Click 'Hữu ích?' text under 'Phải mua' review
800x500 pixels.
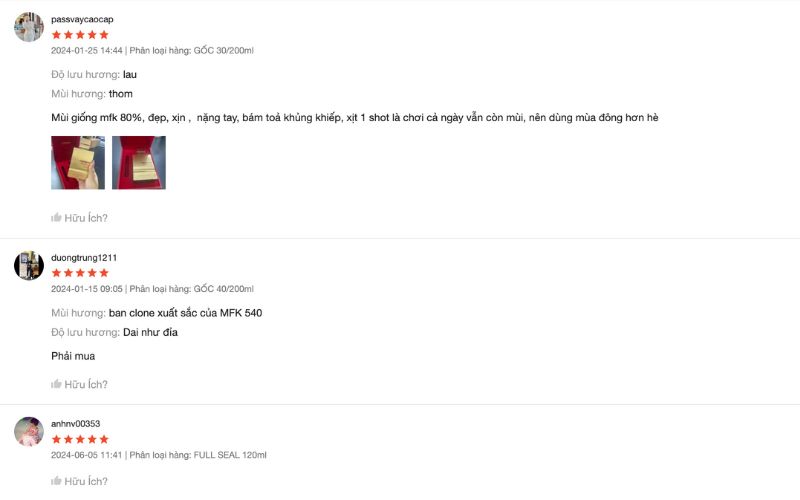coord(86,384)
